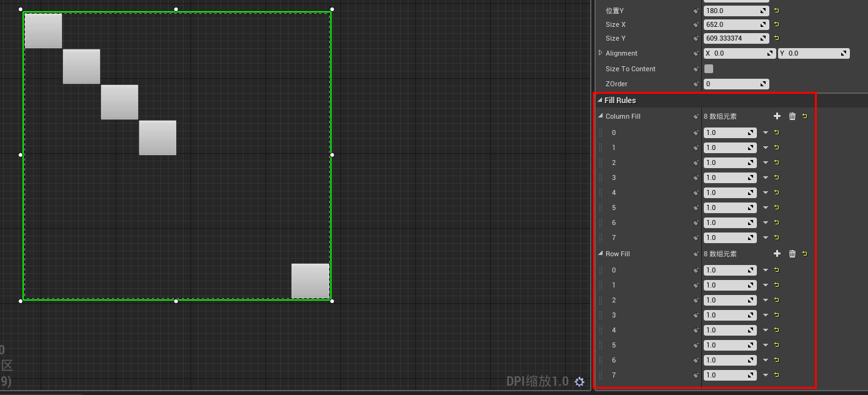
Task: Enable the Size To Content checkbox
Action: 708,69
